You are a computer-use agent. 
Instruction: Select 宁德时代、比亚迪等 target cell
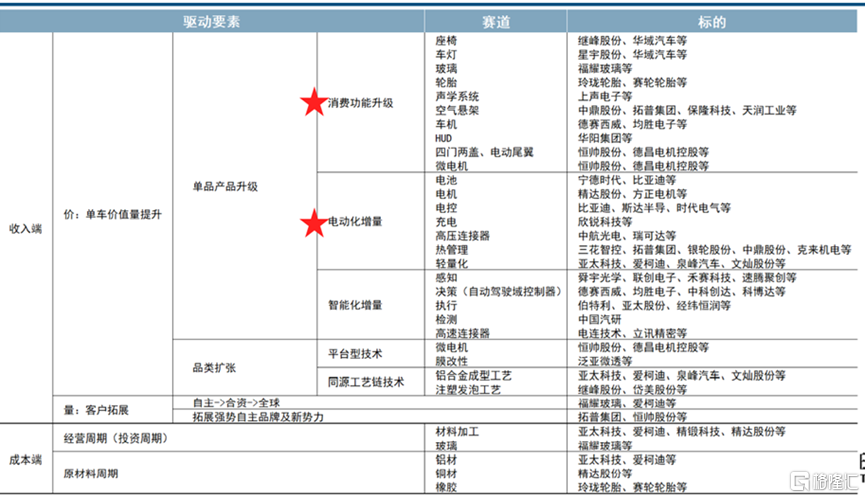pyautogui.click(x=627, y=180)
